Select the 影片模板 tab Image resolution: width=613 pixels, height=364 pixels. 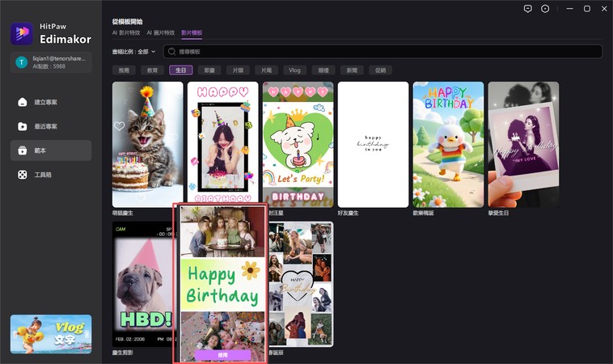[192, 33]
